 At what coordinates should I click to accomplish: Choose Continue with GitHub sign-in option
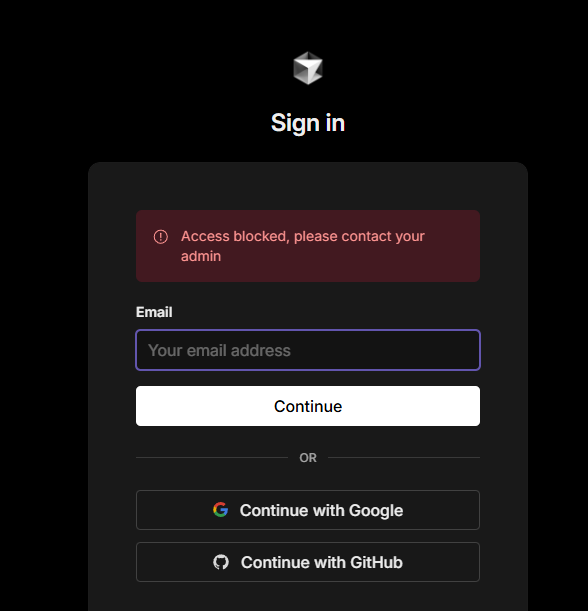[x=308, y=562]
